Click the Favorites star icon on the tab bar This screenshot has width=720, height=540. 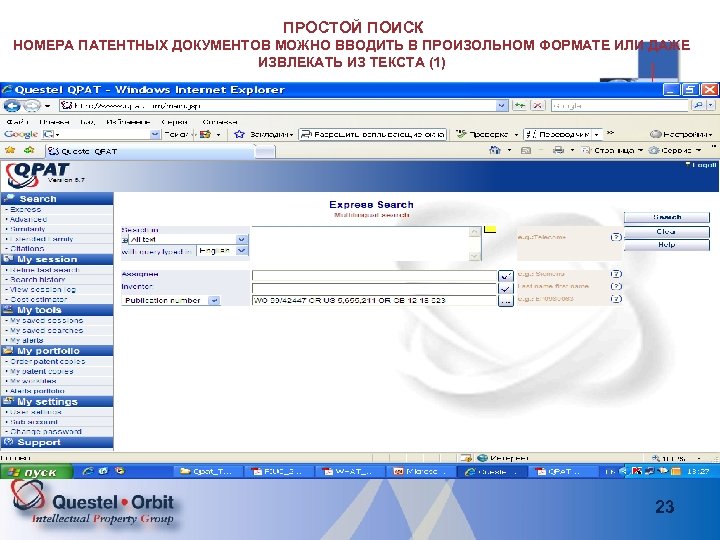click(x=10, y=150)
